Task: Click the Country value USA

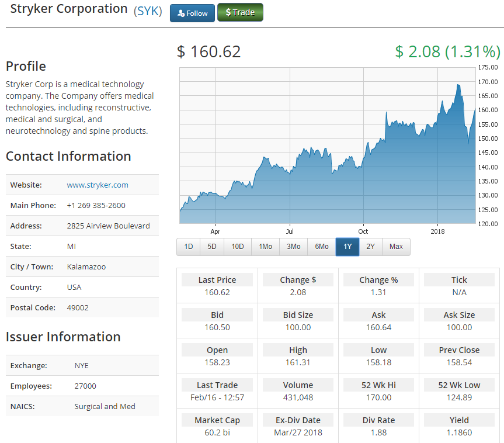Action: click(74, 288)
